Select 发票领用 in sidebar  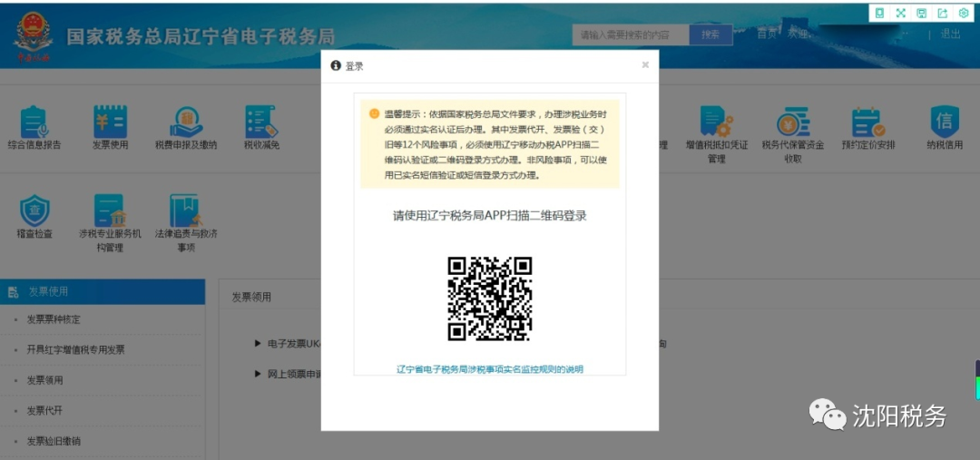click(x=45, y=380)
